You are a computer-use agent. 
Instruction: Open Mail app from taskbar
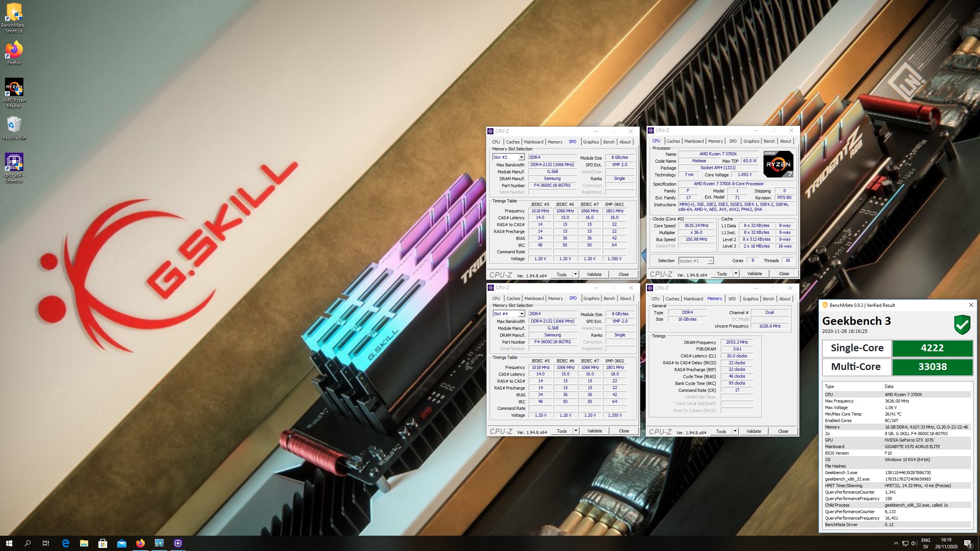[x=121, y=543]
